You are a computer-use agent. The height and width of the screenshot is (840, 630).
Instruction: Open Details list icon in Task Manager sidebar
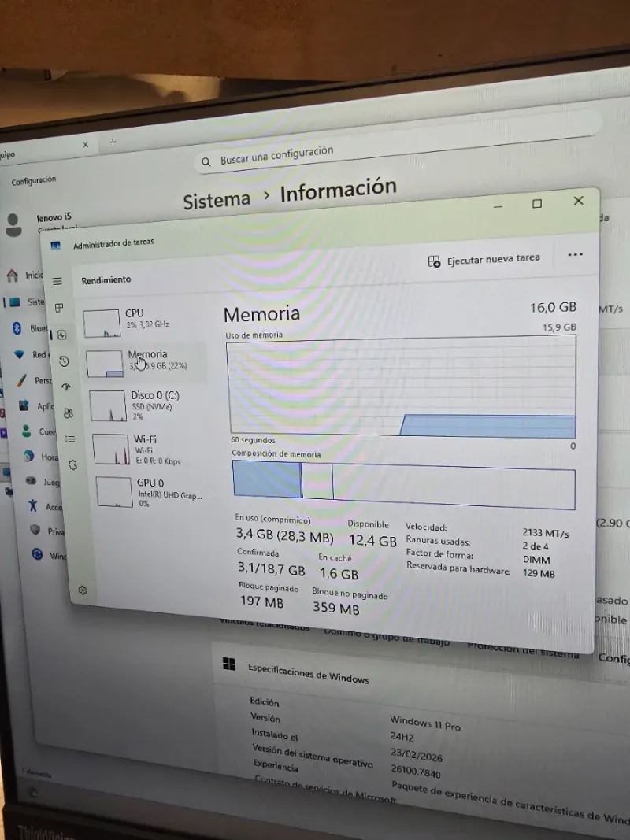[x=70, y=439]
